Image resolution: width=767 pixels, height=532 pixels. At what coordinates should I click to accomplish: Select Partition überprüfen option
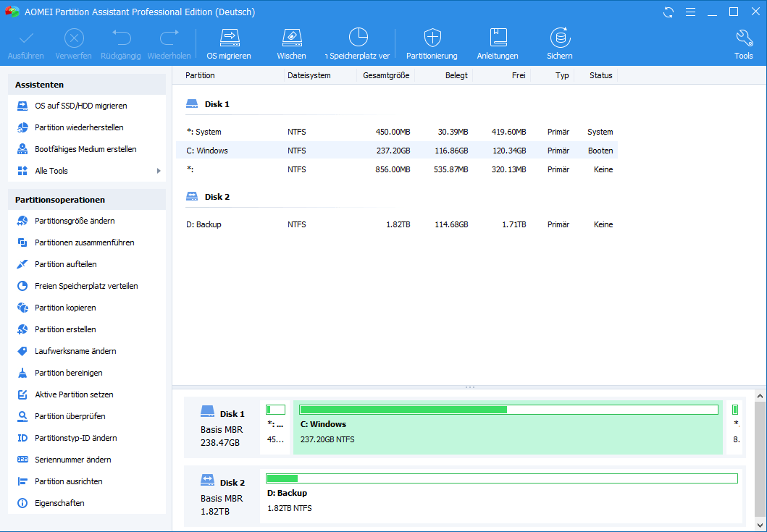tap(70, 416)
